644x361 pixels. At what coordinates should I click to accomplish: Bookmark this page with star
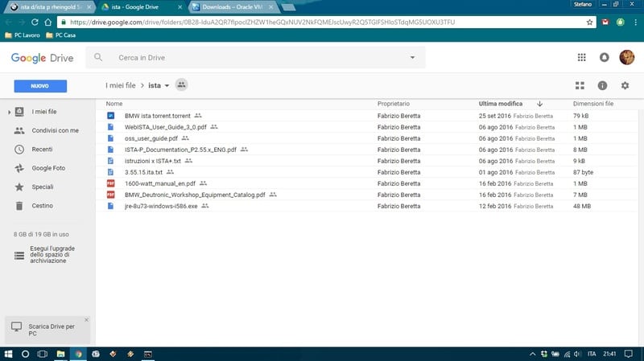(x=589, y=23)
